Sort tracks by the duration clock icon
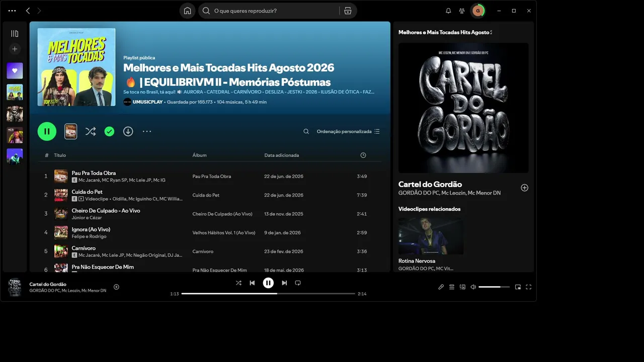This screenshot has width=644, height=362. (363, 155)
